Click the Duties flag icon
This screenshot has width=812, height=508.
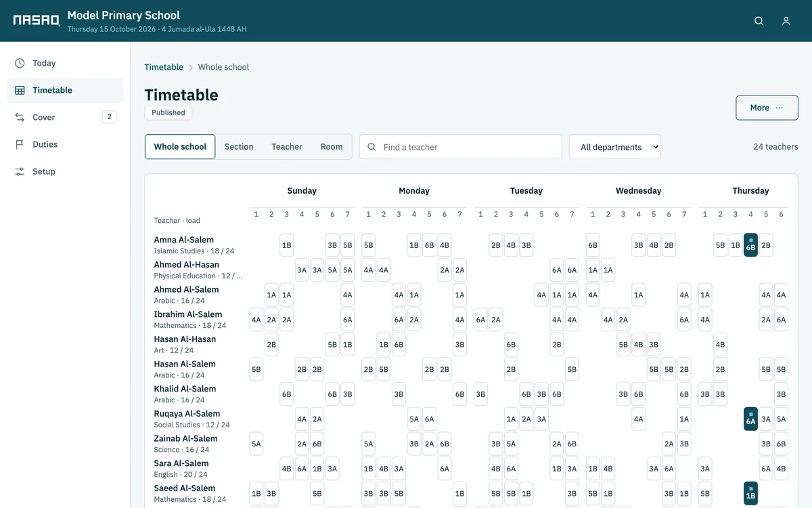click(x=20, y=144)
